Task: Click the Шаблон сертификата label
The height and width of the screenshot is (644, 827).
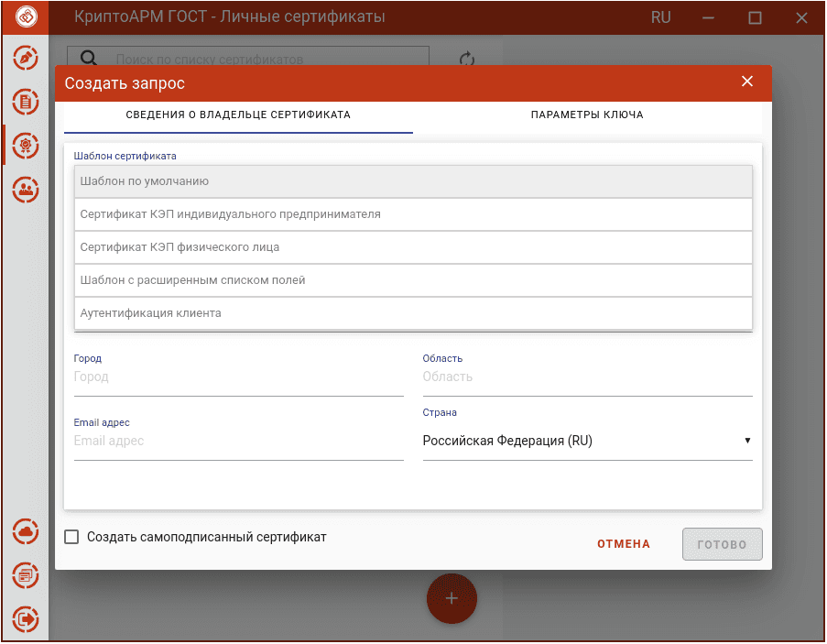Action: click(125, 156)
